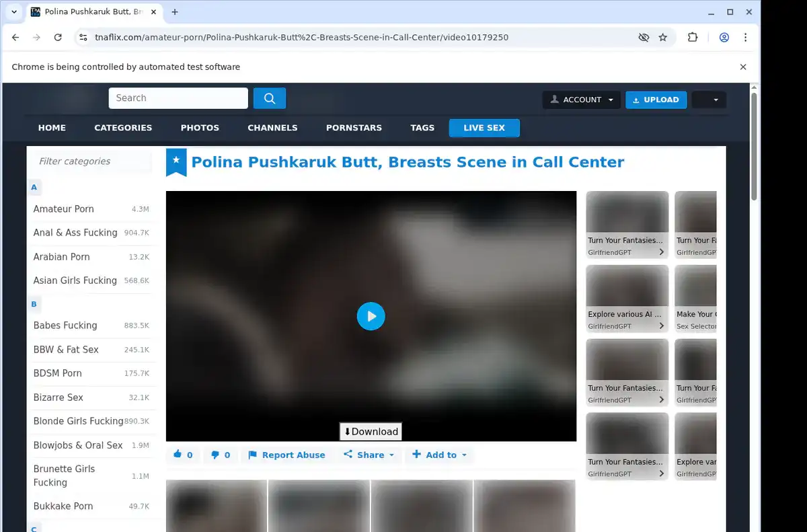This screenshot has width=807, height=532.
Task: Play the video with the center play button
Action: click(371, 316)
